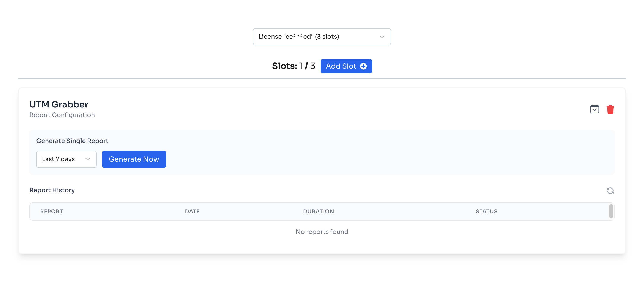Click the No reports found message

click(x=322, y=232)
